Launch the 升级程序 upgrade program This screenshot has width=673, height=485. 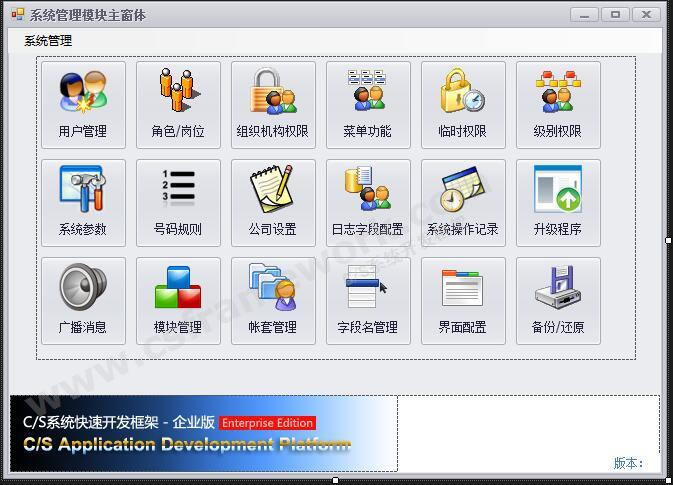pos(558,202)
